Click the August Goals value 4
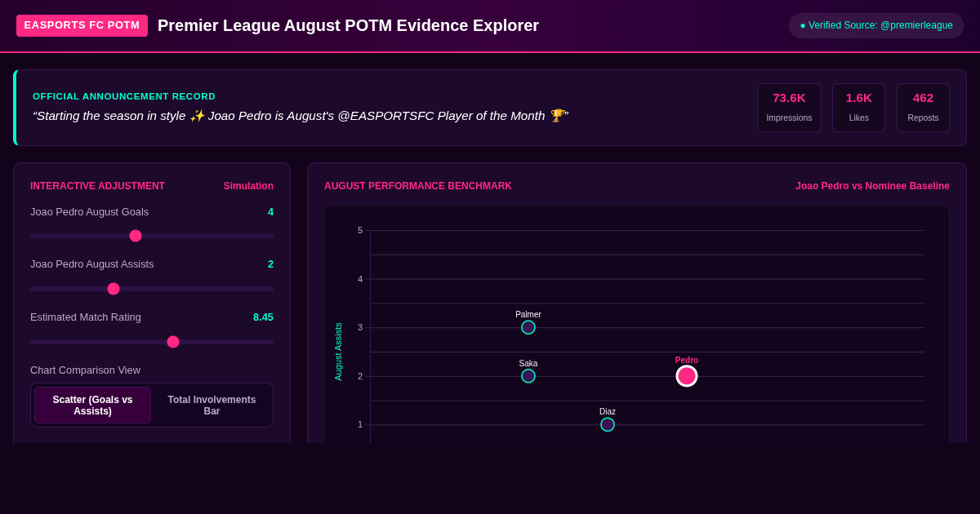This screenshot has height=514, width=980. pos(270,212)
